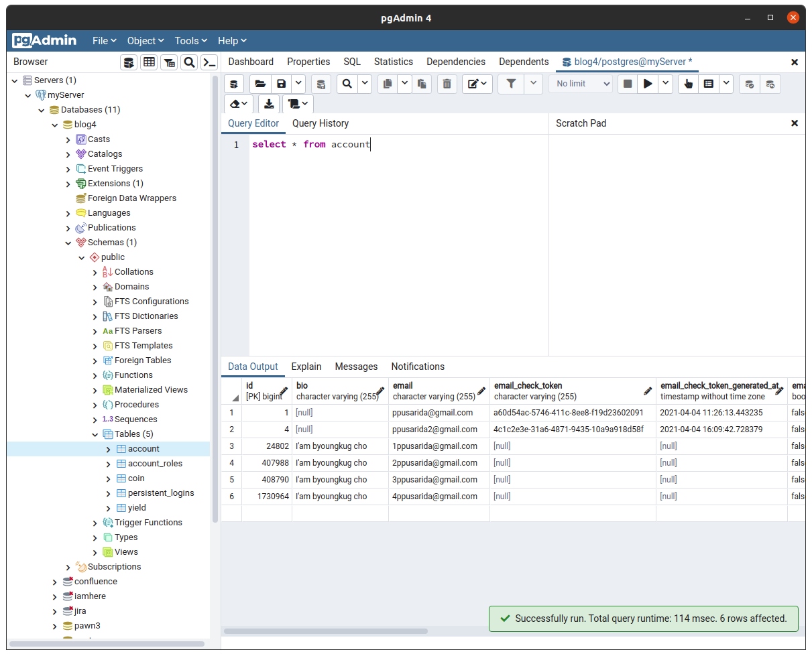Expand the account_roles table node
812x656 pixels.
(x=108, y=464)
